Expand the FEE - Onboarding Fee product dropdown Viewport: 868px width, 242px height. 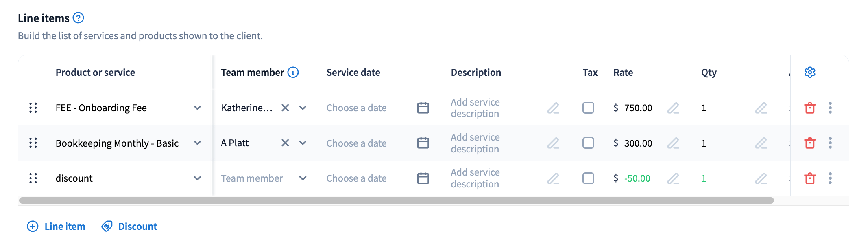197,108
